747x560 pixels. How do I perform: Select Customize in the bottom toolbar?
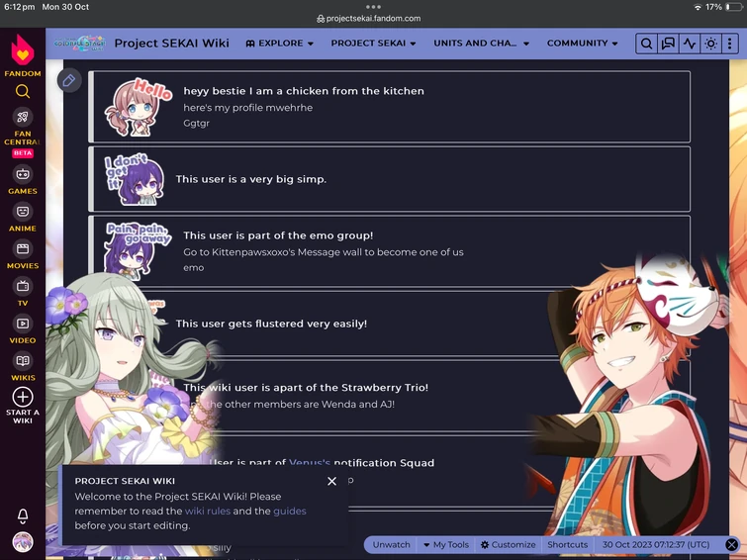coord(508,545)
